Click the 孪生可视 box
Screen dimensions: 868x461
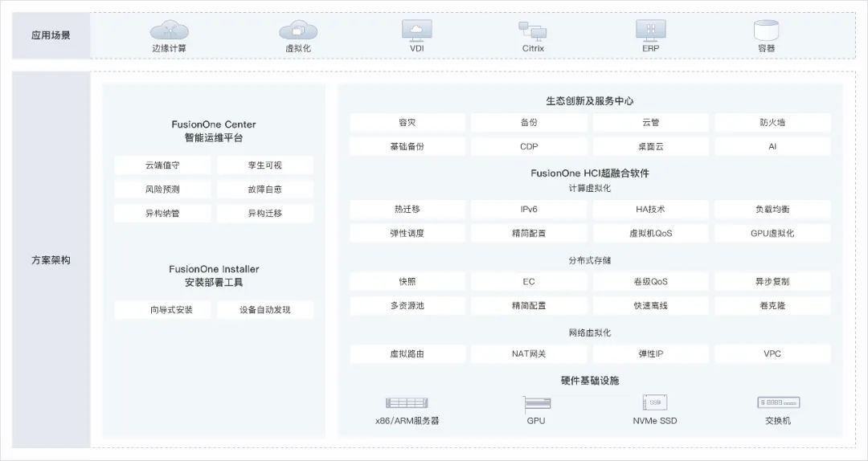264,165
